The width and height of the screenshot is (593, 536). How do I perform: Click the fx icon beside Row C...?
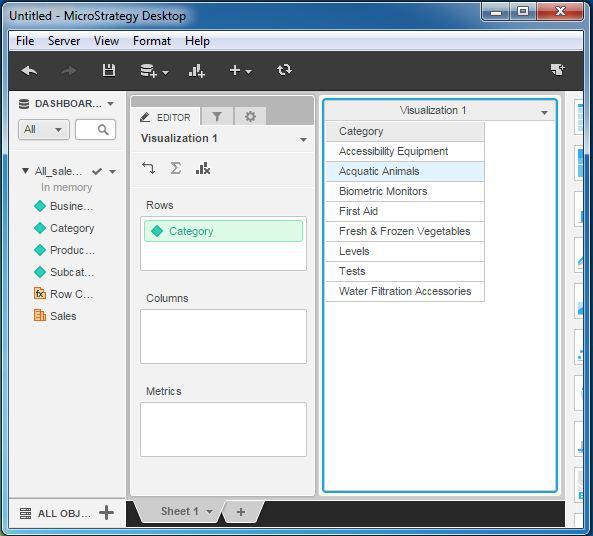tap(40, 294)
